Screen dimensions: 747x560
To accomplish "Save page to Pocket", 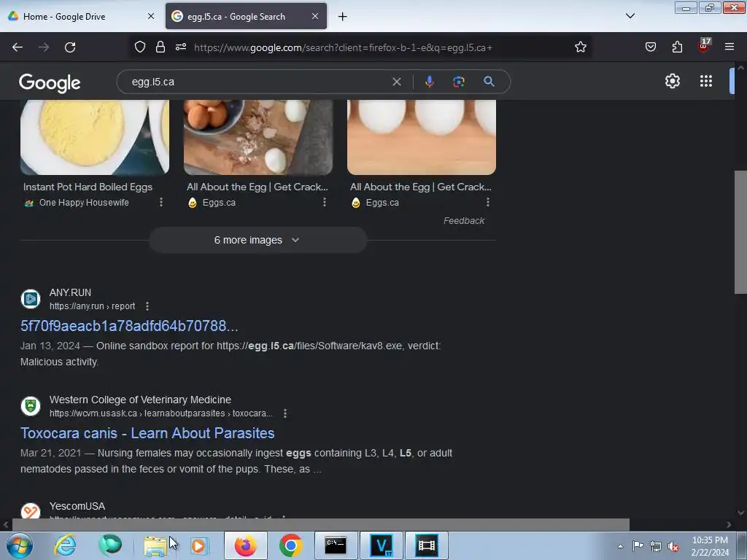I will [x=650, y=47].
